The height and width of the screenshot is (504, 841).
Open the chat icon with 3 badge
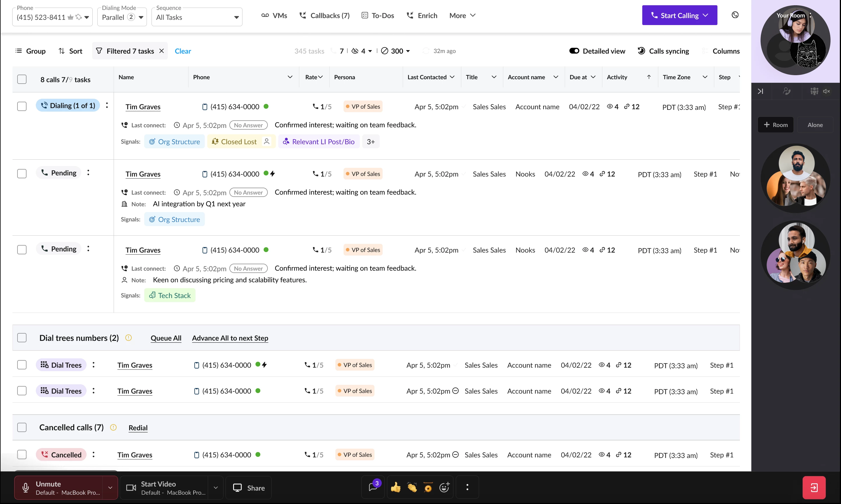[x=373, y=488]
